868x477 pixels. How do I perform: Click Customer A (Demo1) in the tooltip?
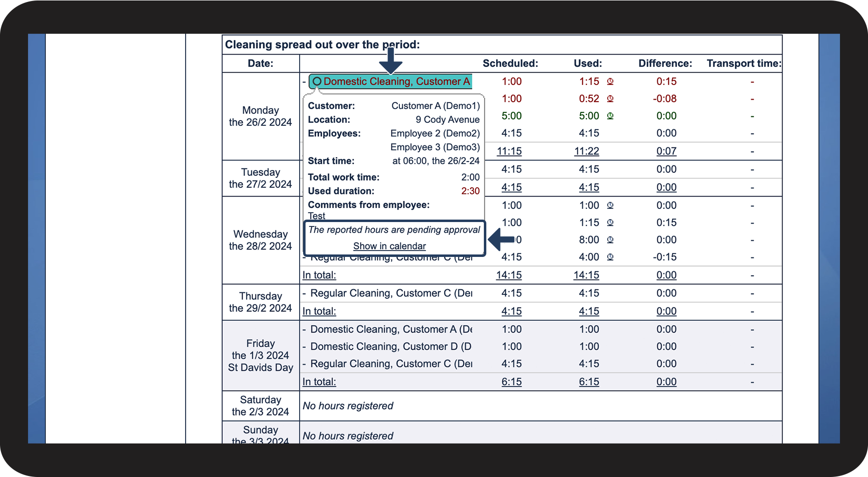436,106
